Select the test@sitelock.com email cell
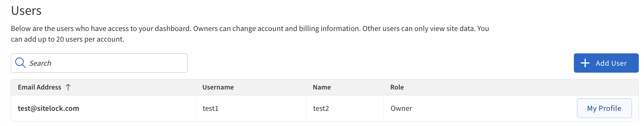This screenshot has width=644, height=126. (103, 108)
